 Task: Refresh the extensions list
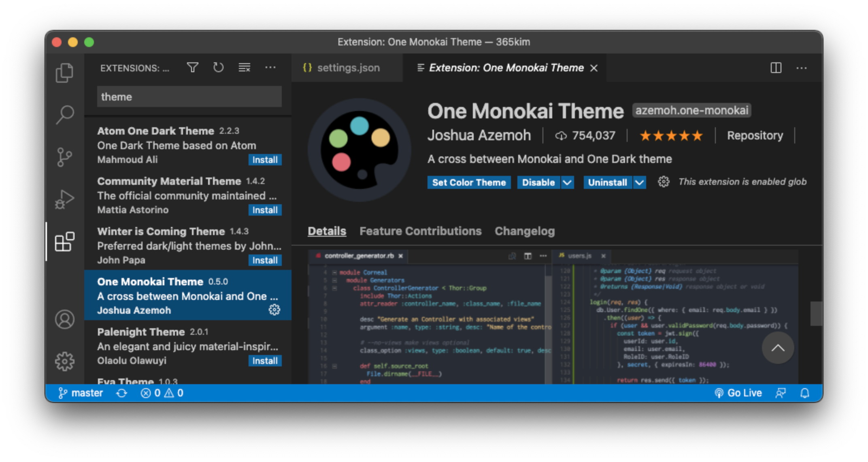218,68
